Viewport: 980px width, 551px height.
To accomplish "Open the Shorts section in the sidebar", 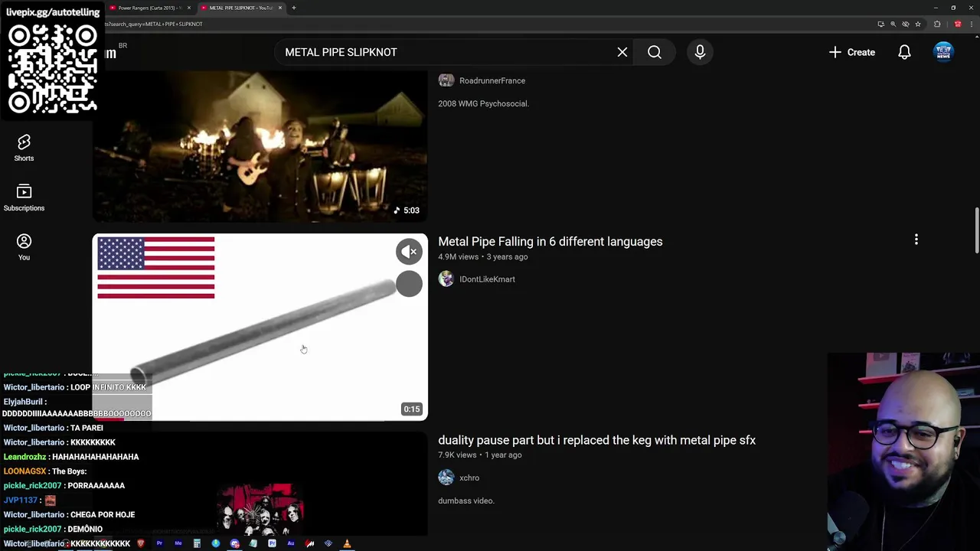I will pyautogui.click(x=24, y=148).
